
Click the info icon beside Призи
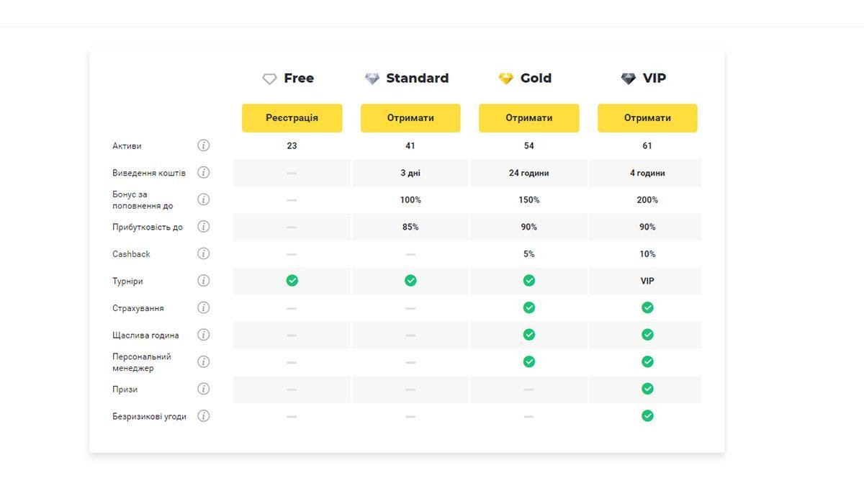pos(203,389)
